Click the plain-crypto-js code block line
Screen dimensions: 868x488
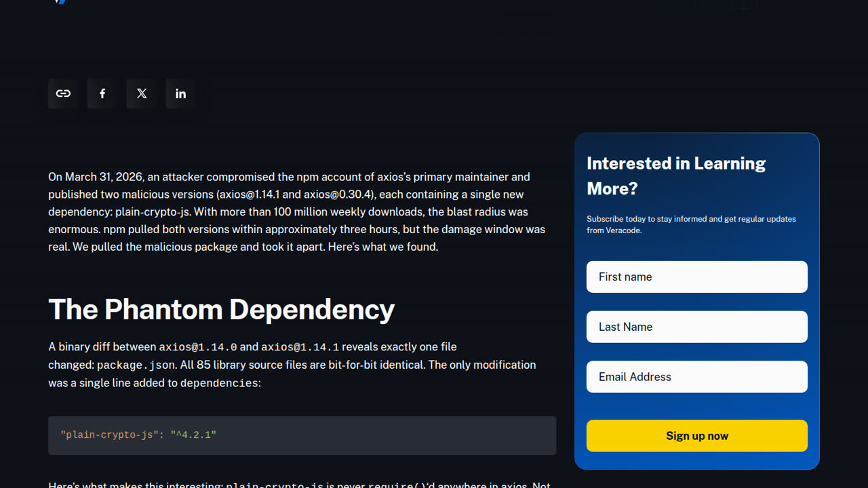[138, 435]
